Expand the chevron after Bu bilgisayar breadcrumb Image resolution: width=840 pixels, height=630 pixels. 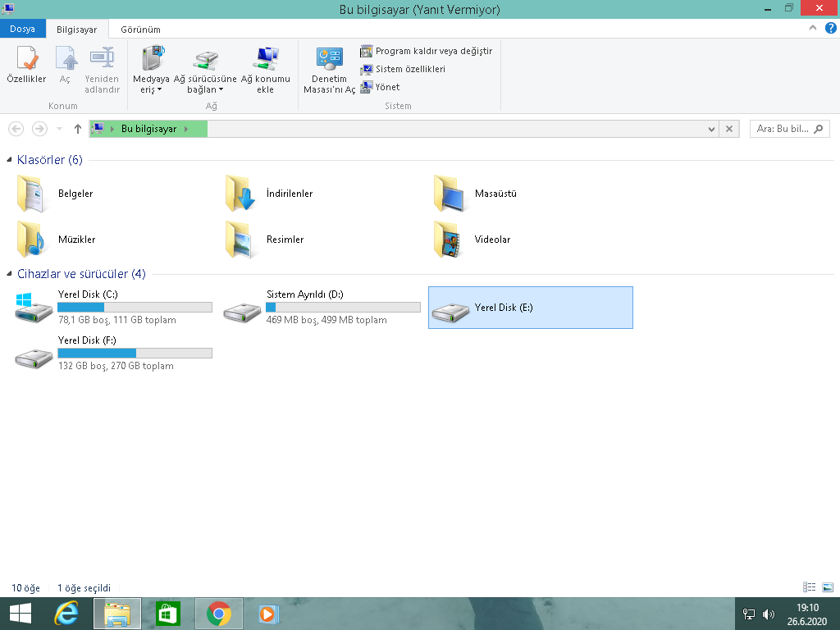pyautogui.click(x=186, y=129)
